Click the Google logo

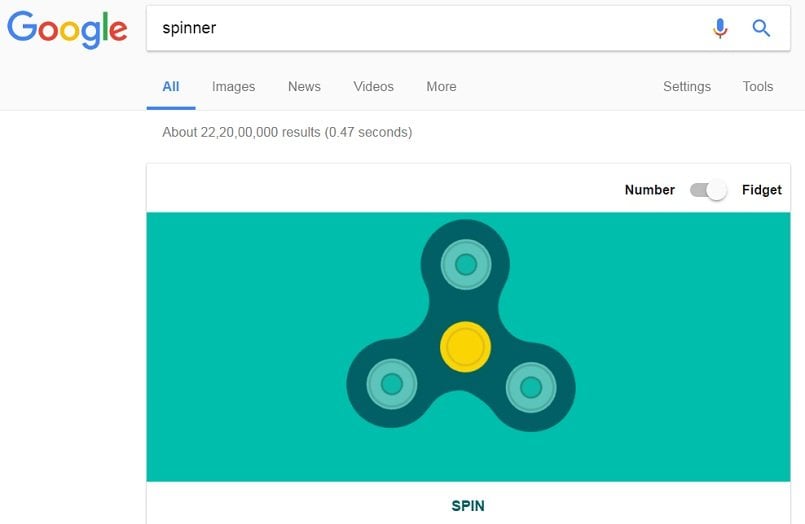coord(67,30)
